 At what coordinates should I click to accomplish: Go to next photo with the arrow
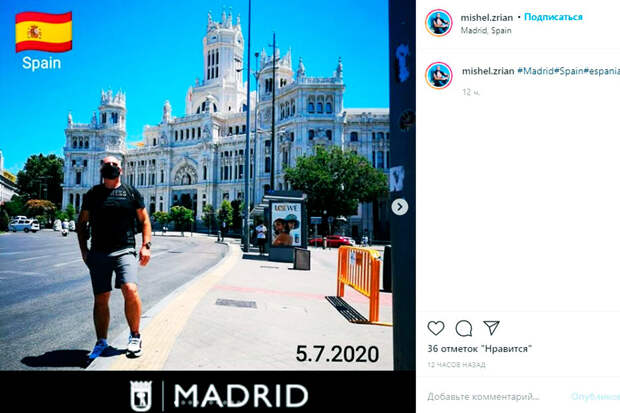point(400,207)
